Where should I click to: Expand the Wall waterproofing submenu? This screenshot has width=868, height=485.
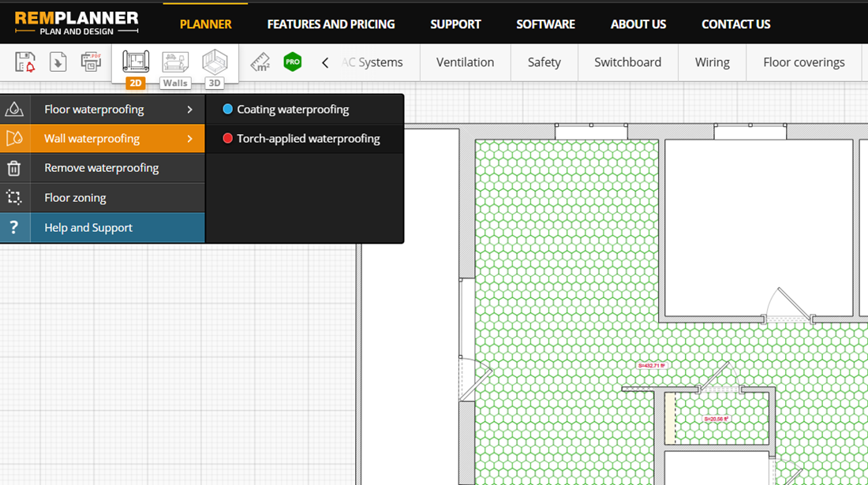click(102, 139)
